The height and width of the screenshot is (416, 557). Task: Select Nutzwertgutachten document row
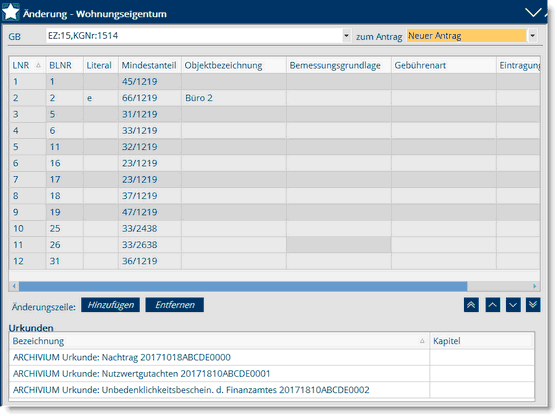click(272, 374)
